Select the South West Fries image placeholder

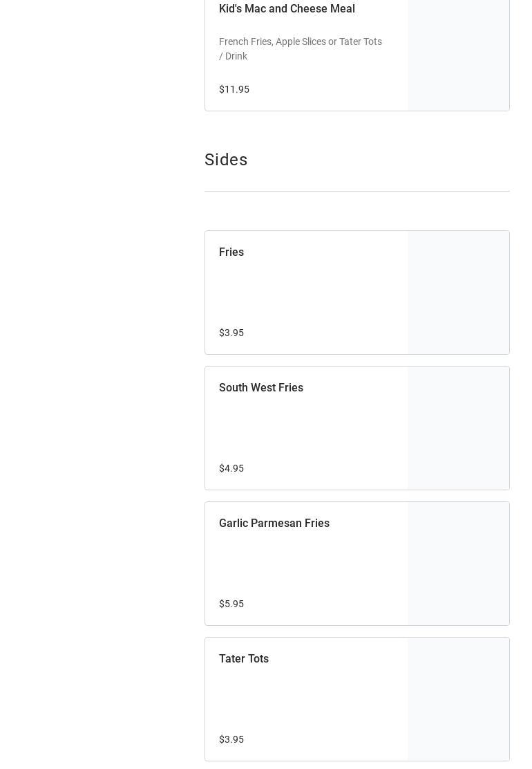pos(458,428)
